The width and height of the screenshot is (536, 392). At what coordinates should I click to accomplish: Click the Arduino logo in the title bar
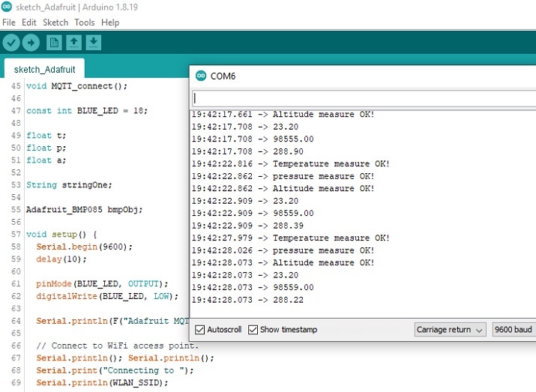[7, 7]
